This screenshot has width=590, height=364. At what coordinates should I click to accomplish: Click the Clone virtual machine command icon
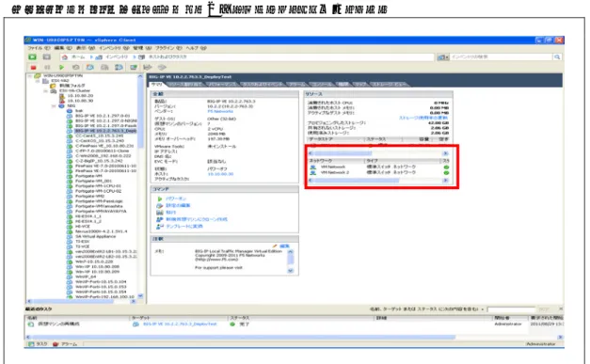point(160,219)
